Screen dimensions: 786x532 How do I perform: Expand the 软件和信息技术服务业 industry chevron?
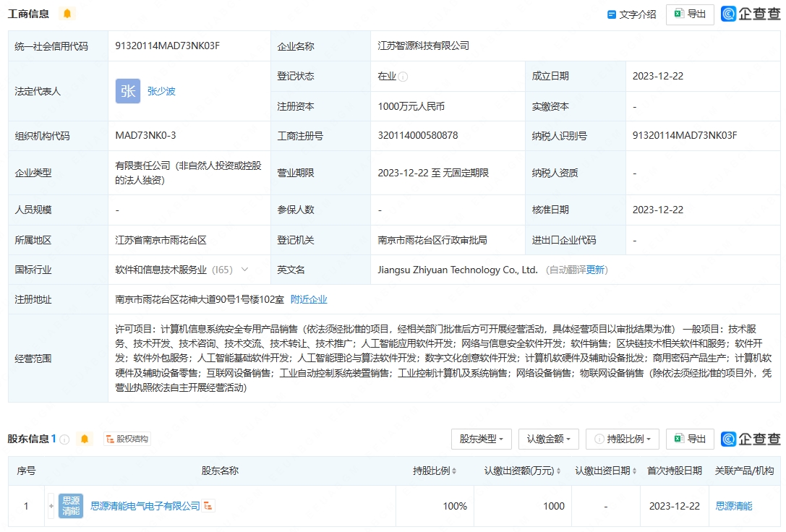click(244, 270)
